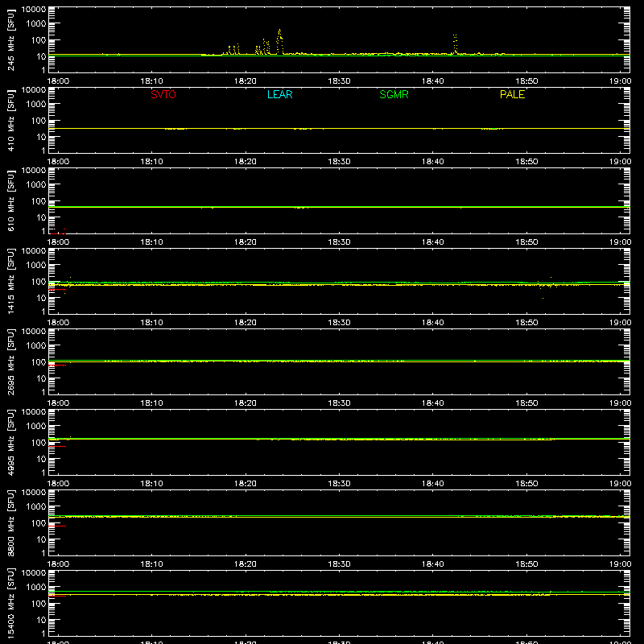Click the 18:20 time label under the 245 MHz plot
The image size is (644, 644).
pyautogui.click(x=246, y=81)
